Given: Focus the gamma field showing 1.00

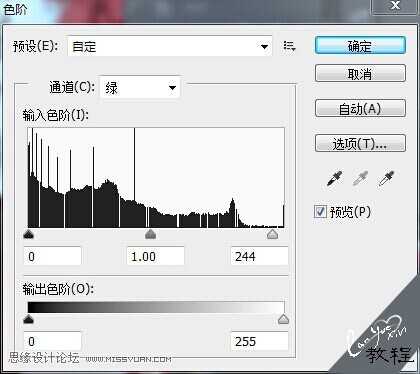Looking at the screenshot, I should pos(155,256).
